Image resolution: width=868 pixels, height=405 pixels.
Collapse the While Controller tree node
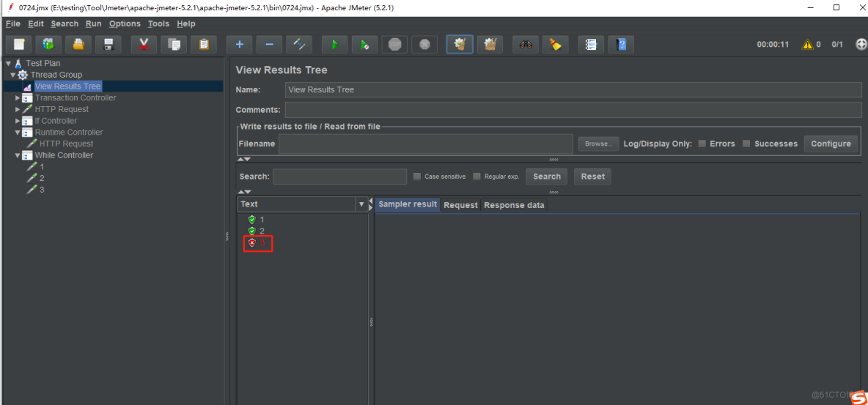click(x=18, y=155)
